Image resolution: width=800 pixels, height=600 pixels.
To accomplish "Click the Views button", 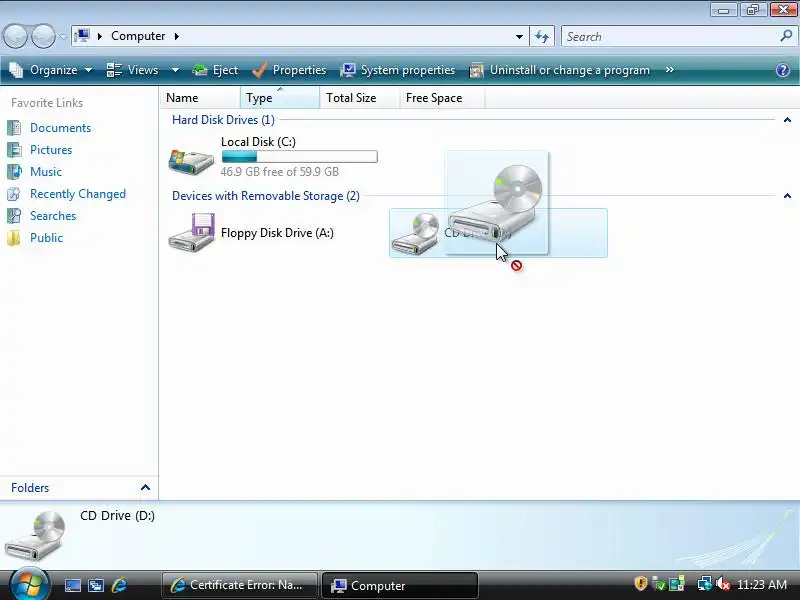I will coord(133,70).
